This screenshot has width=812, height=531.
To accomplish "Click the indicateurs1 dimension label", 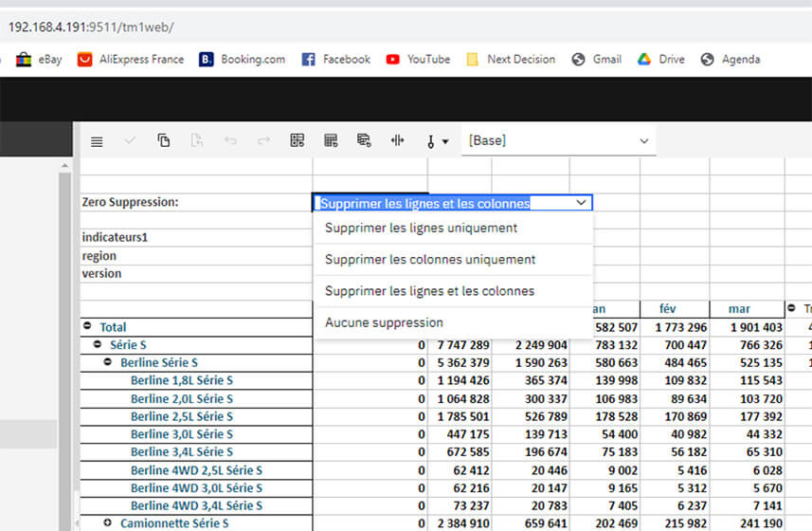I will tap(115, 237).
